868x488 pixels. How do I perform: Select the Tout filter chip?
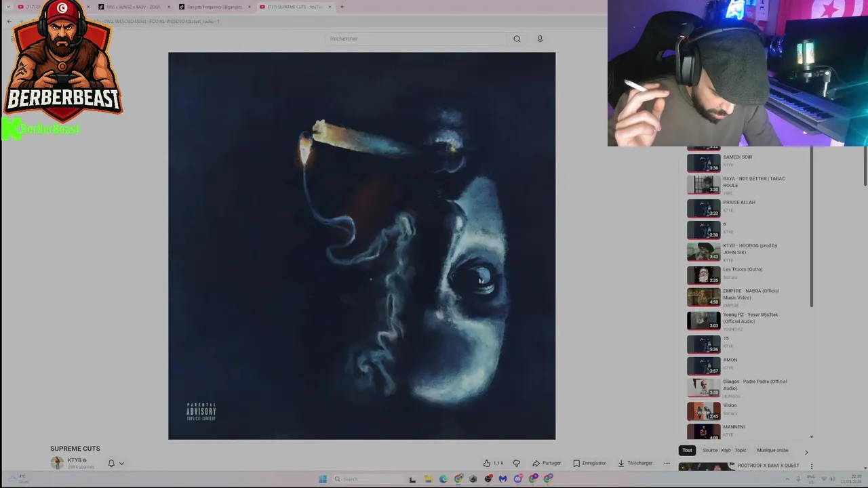[687, 451]
